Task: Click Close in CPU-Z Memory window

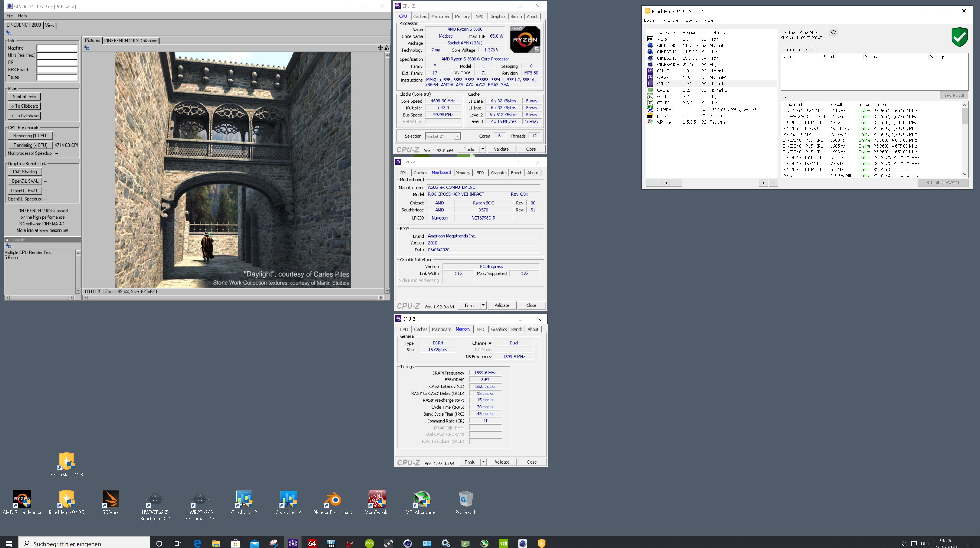Action: pos(531,462)
